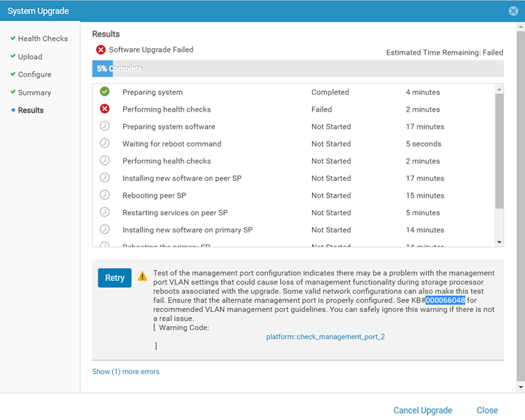Click the highlighted KB number 000066048
Screen dimensions: 525x420
(x=446, y=300)
